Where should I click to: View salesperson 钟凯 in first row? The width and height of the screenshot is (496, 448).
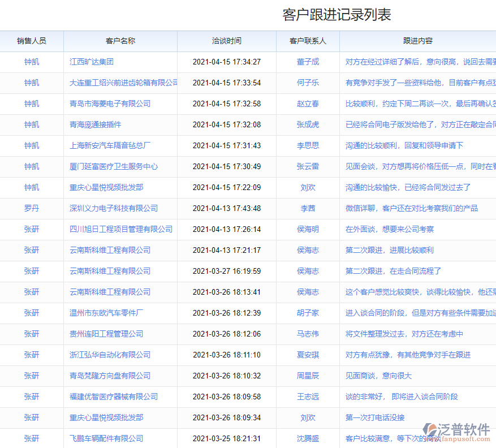point(32,62)
